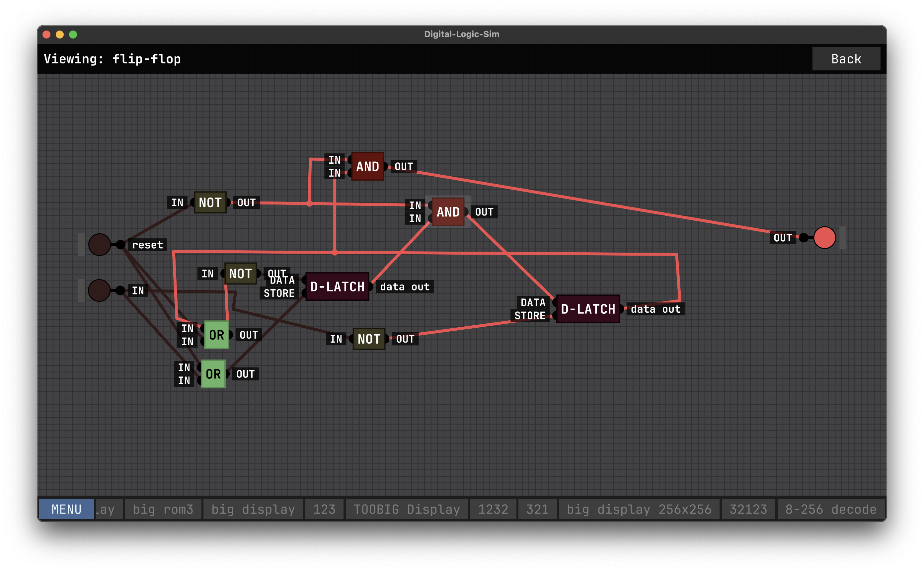Click the NOT gate near reset

click(x=210, y=203)
